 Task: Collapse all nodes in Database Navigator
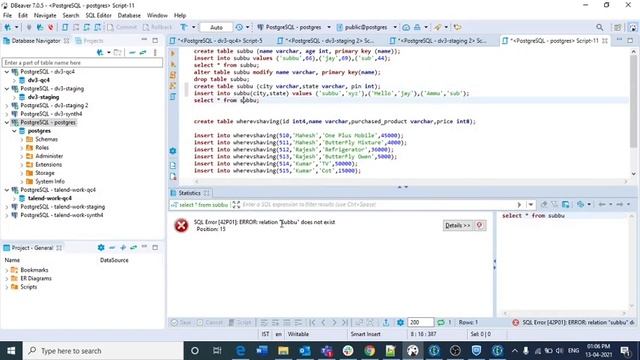point(132,52)
